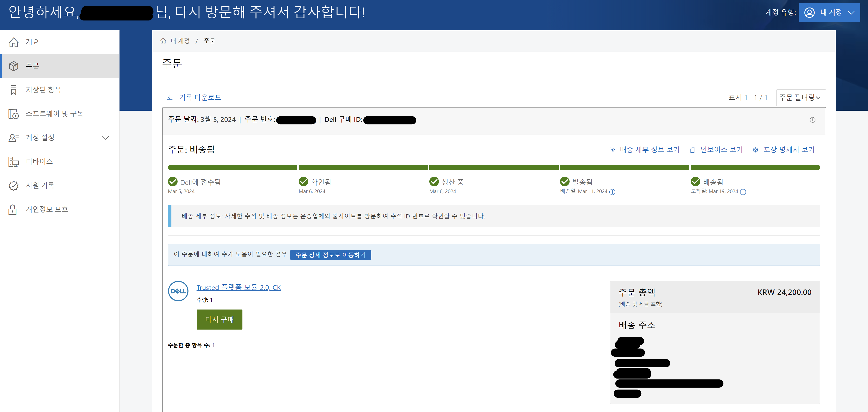Viewport: 868px width, 412px height.
Task: Click the Dell logo next to the product
Action: point(178,291)
